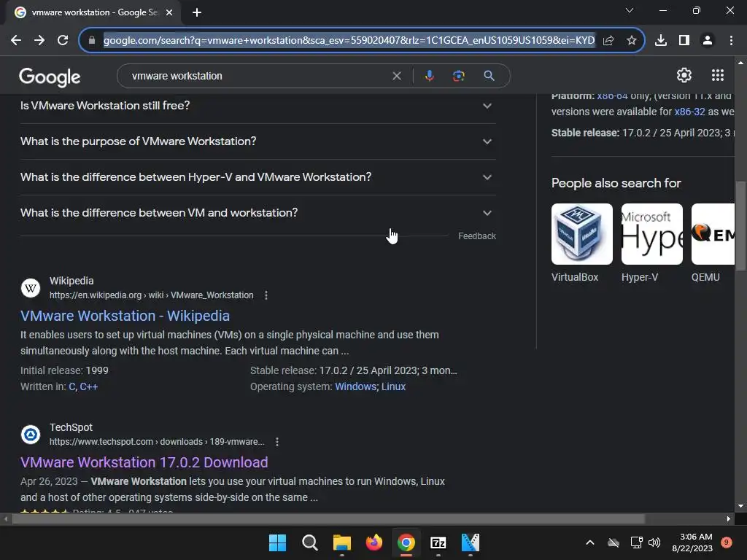
Task: Click the scroll-down arrow of page scrollbar
Action: click(x=741, y=506)
